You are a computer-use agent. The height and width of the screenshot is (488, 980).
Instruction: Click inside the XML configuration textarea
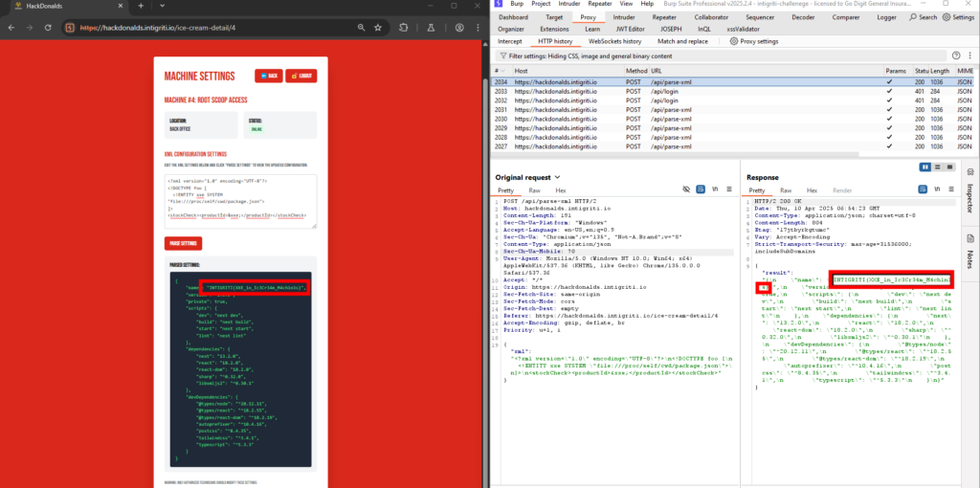pyautogui.click(x=240, y=201)
